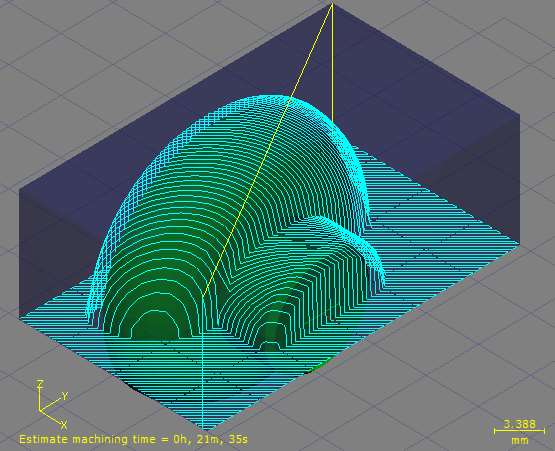This screenshot has width=555, height=451.
Task: Click the X axis label
Action: (x=64, y=424)
